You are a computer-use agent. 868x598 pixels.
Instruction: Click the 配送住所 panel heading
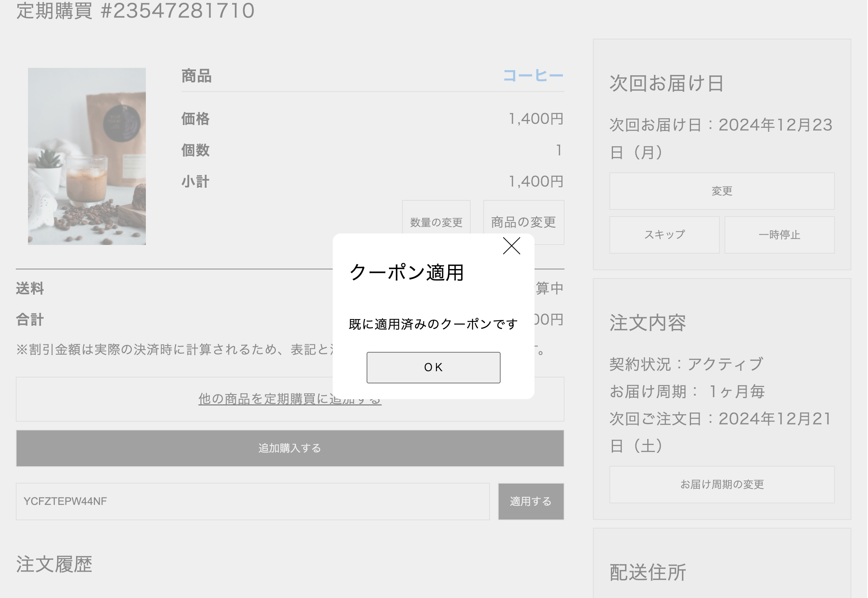(648, 572)
